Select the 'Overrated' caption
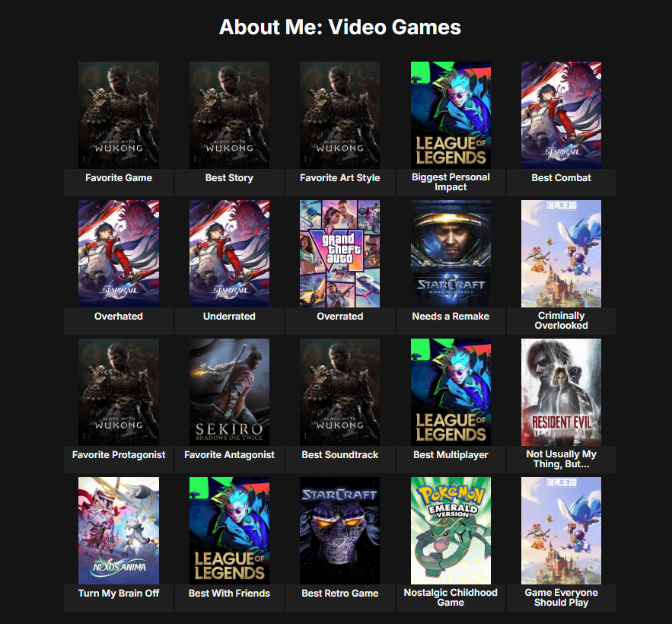672x624 pixels. point(340,317)
